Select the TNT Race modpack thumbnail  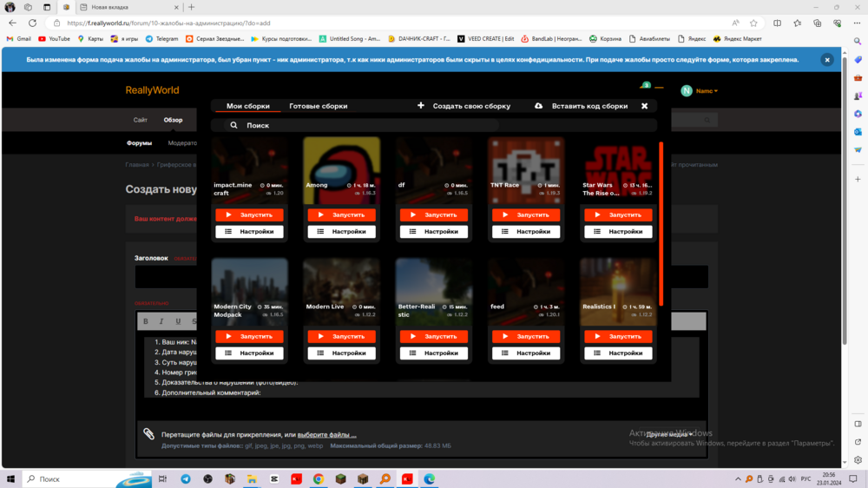(x=526, y=170)
